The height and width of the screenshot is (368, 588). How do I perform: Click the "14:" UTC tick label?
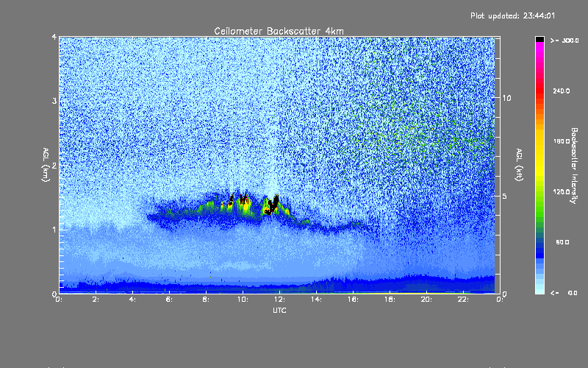[316, 300]
